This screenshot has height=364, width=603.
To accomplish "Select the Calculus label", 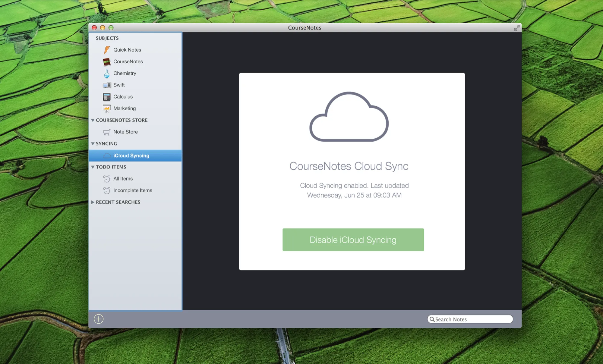I will pyautogui.click(x=123, y=97).
